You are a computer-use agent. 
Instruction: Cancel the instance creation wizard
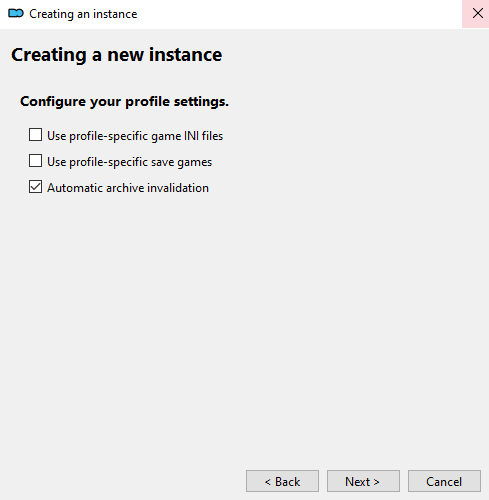444,481
